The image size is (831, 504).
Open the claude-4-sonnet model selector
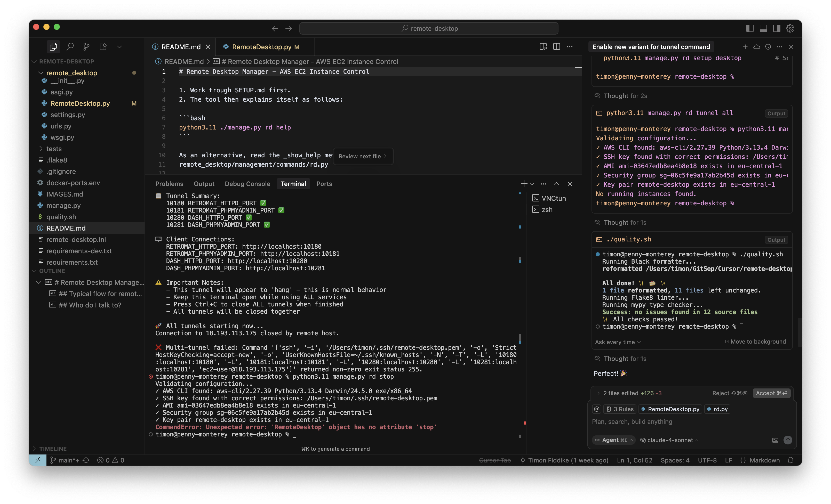tap(669, 440)
